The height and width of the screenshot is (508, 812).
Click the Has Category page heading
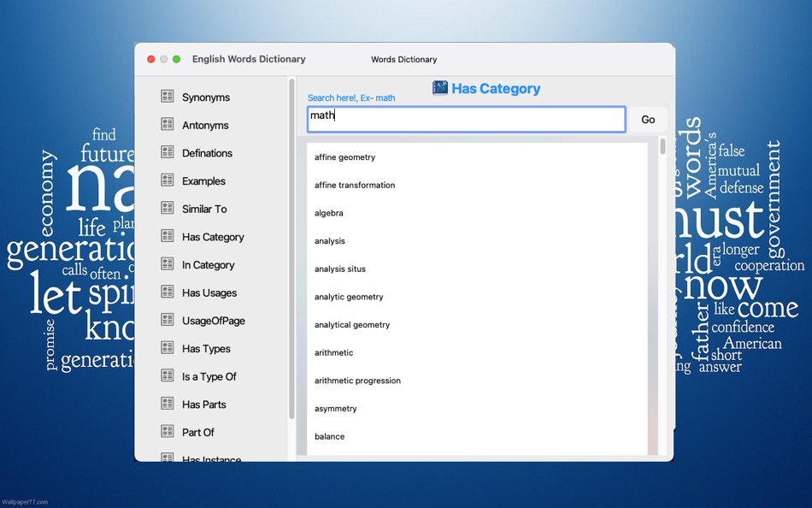(x=496, y=89)
